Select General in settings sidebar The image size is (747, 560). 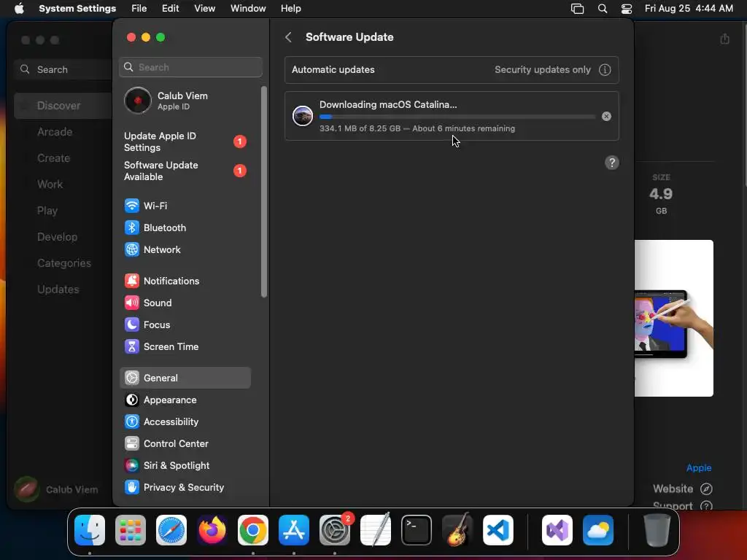tap(185, 378)
